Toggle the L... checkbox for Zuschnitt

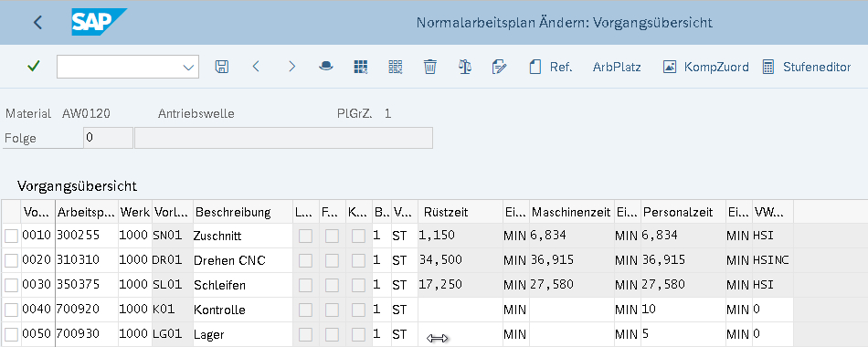305,236
